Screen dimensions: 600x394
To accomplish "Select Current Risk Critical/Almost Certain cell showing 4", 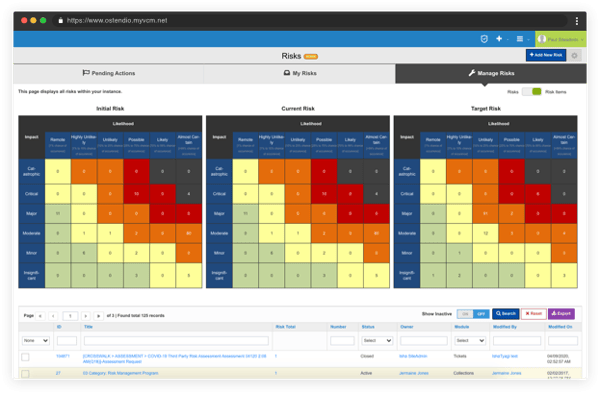I will (376, 194).
